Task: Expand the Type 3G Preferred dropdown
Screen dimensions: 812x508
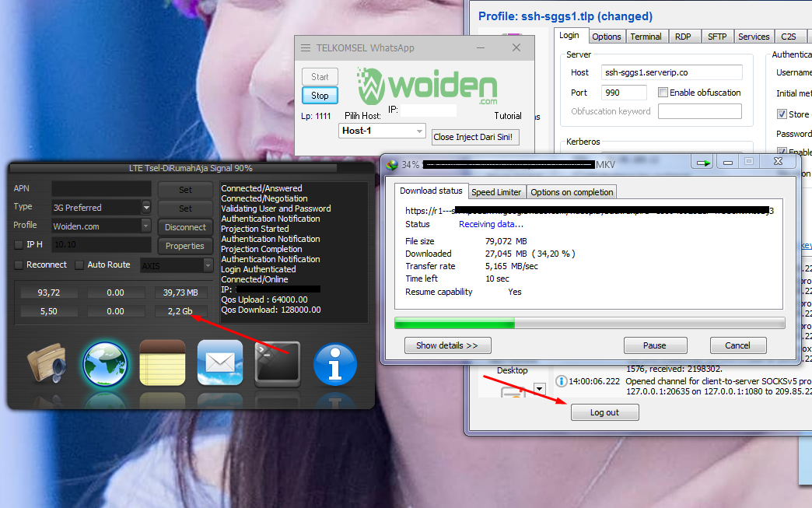Action: point(146,207)
